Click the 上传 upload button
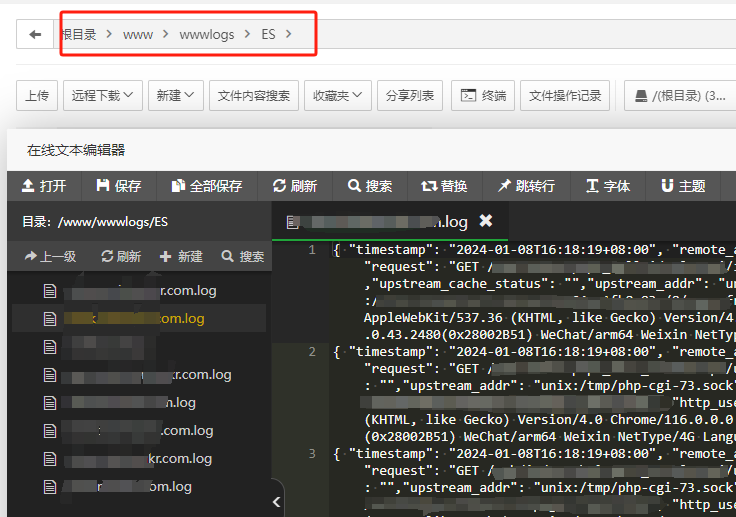The width and height of the screenshot is (736, 517). coord(37,96)
